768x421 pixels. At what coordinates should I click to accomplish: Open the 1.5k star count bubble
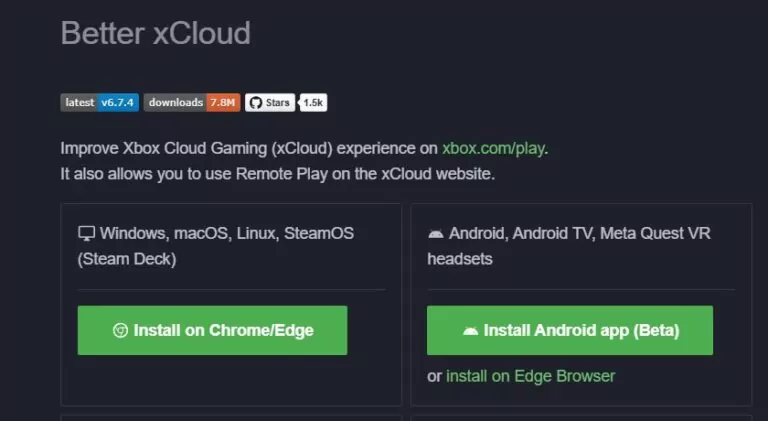(x=313, y=103)
